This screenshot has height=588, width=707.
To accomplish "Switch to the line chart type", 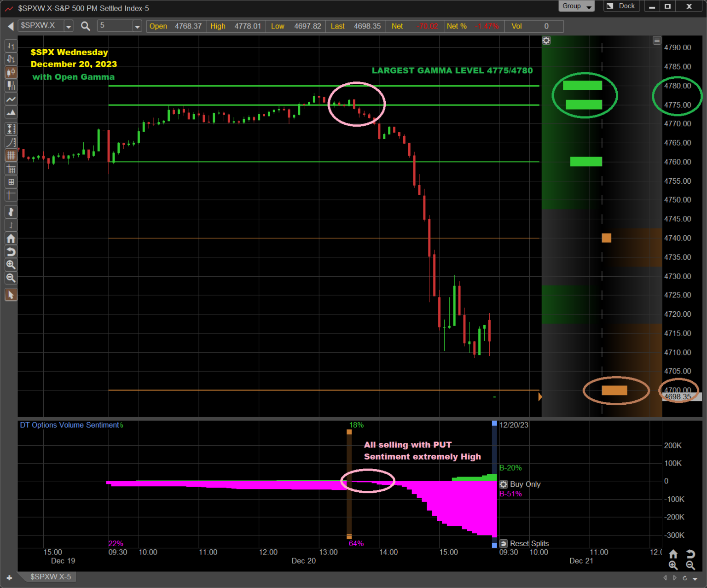I will 11,99.
